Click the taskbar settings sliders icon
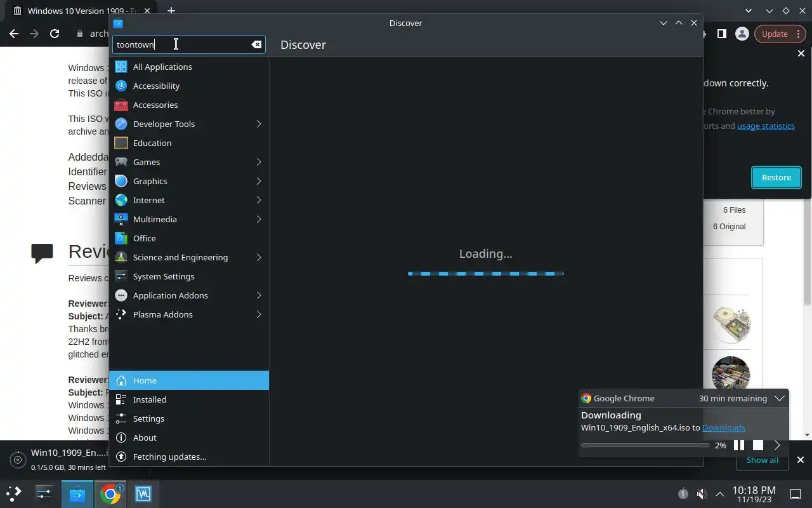The height and width of the screenshot is (508, 812). [44, 493]
